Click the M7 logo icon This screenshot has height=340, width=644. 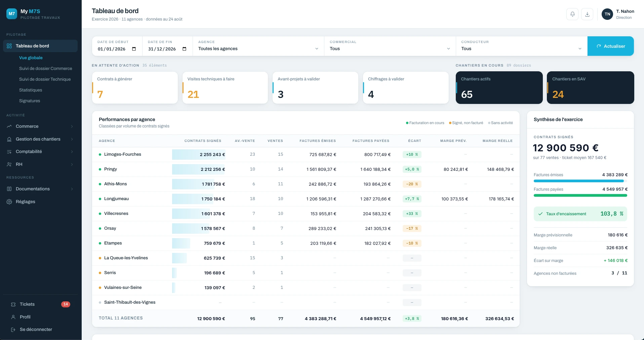(12, 14)
